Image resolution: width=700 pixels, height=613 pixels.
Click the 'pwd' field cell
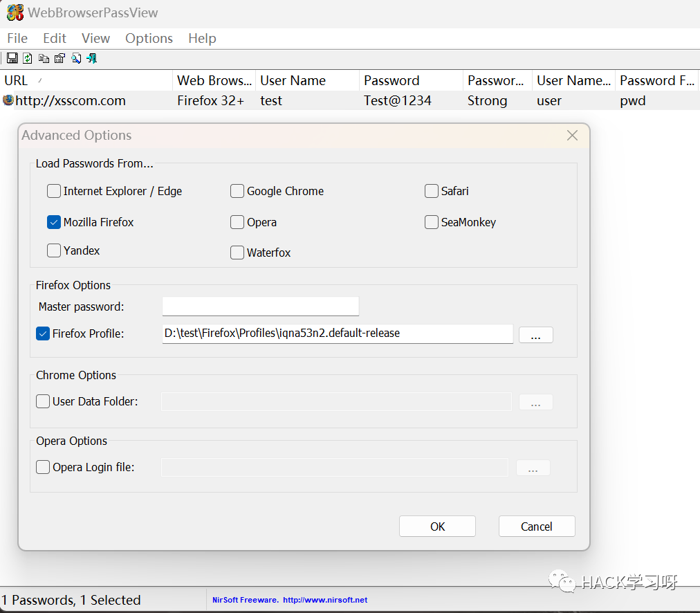coord(633,100)
